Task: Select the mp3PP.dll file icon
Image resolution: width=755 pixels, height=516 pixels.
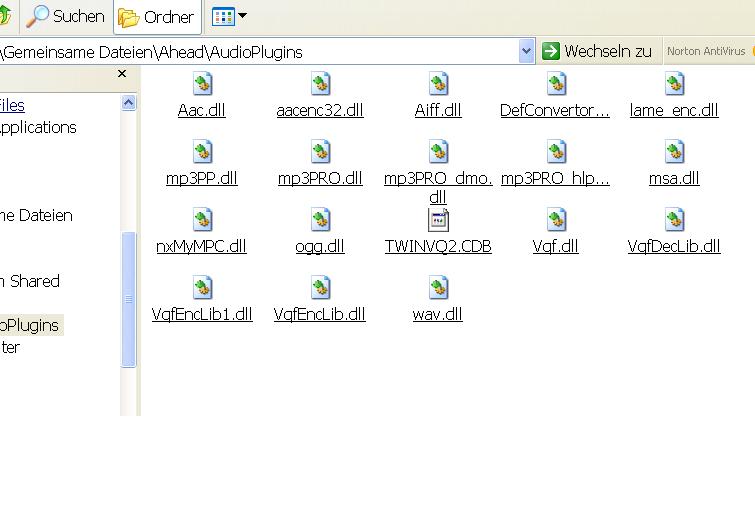Action: click(202, 152)
